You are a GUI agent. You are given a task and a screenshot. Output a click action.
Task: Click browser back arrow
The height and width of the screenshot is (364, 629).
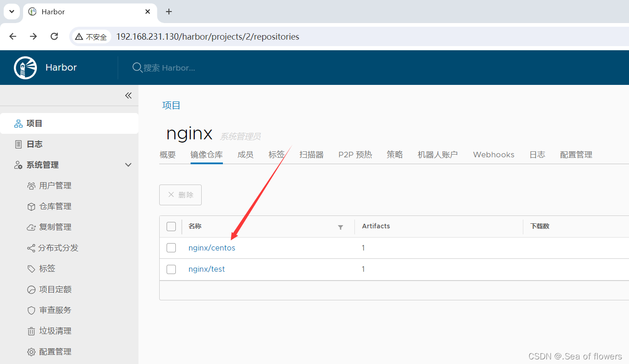point(13,36)
